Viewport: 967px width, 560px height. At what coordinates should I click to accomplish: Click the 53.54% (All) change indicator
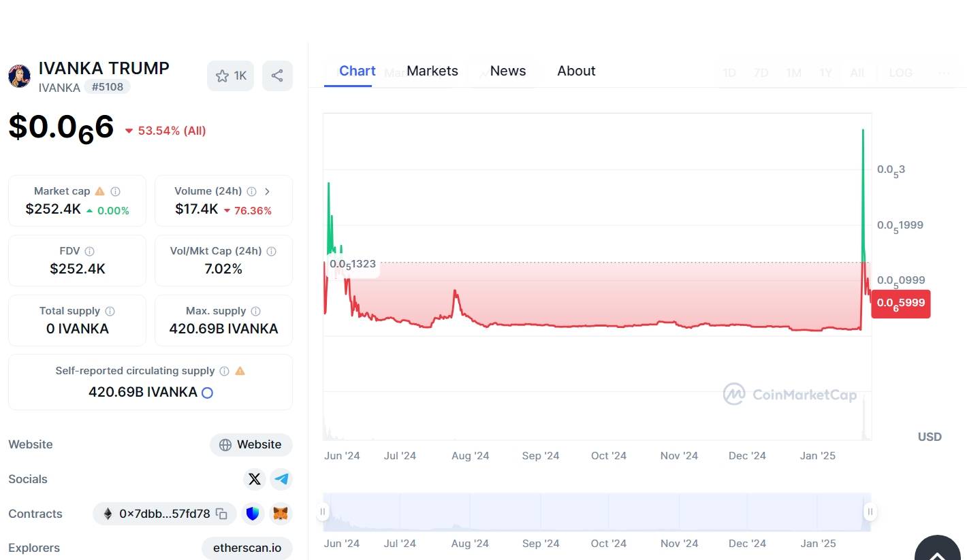165,131
